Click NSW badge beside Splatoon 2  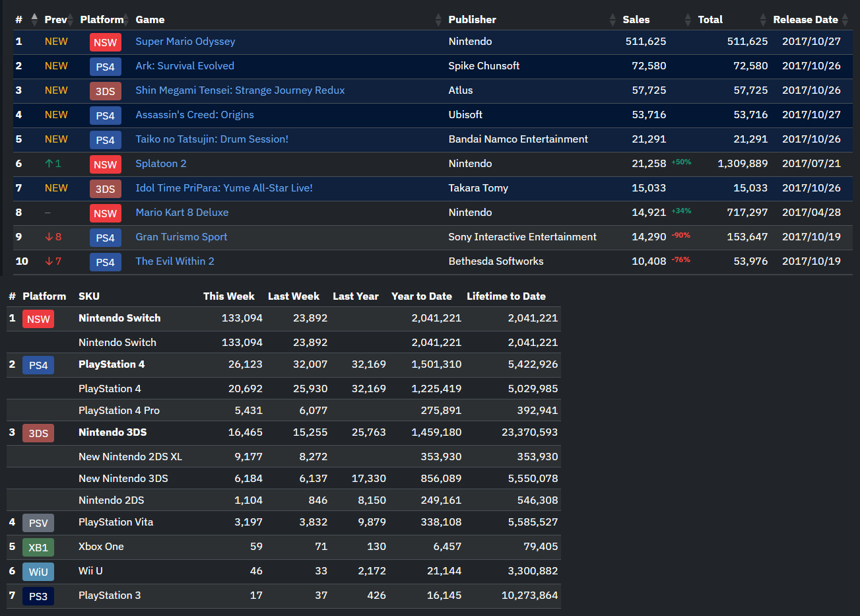tap(106, 165)
